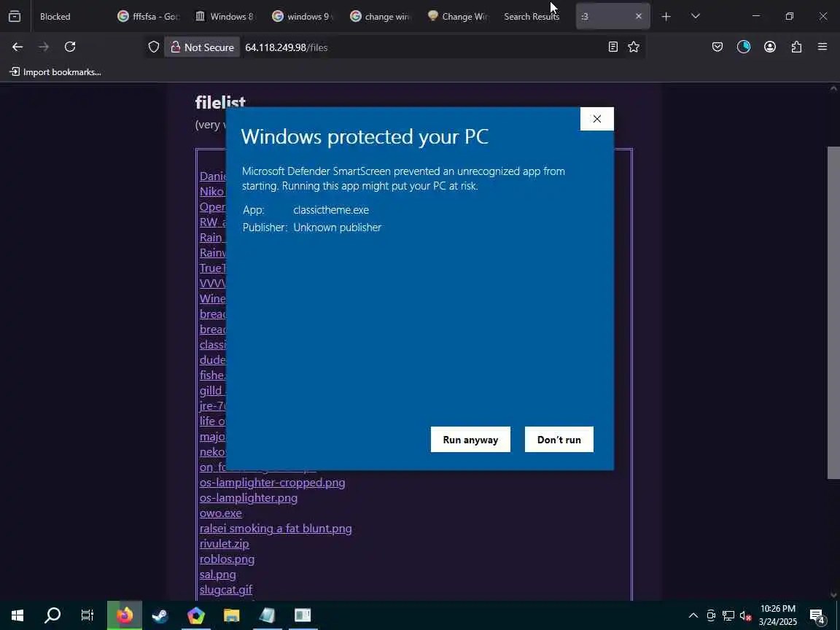Open the notification action center

pyautogui.click(x=817, y=615)
